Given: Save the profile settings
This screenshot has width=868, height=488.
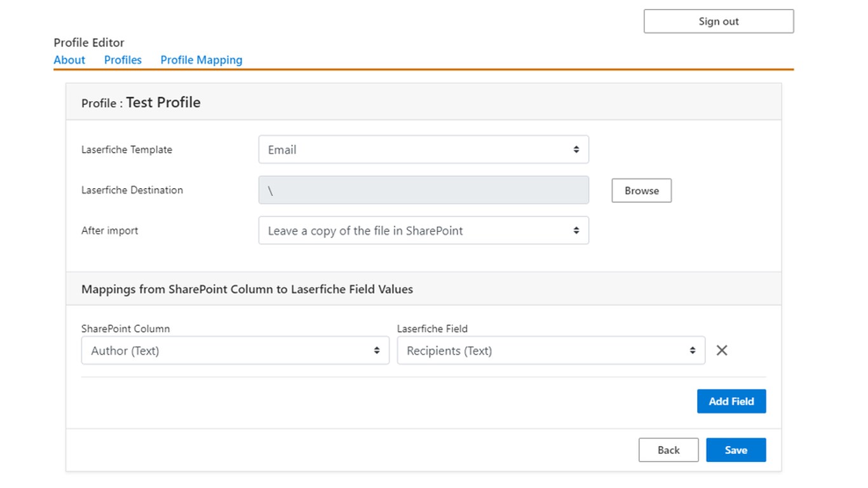Looking at the screenshot, I should tap(735, 450).
